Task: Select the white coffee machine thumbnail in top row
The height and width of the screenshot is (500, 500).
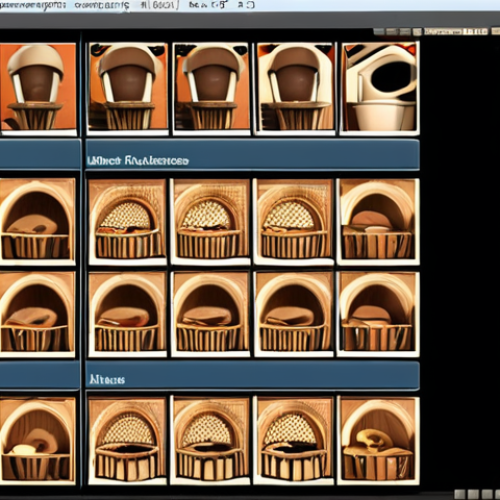Action: (380, 88)
